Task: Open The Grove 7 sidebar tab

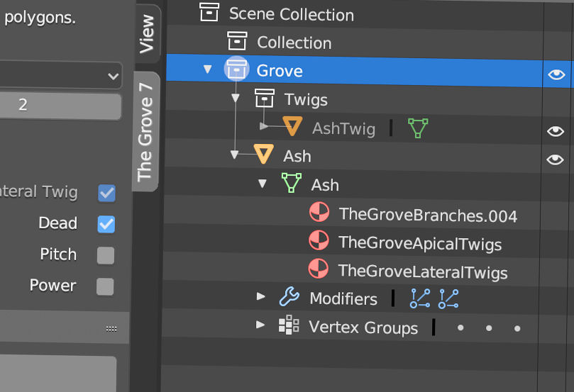Action: (145, 132)
